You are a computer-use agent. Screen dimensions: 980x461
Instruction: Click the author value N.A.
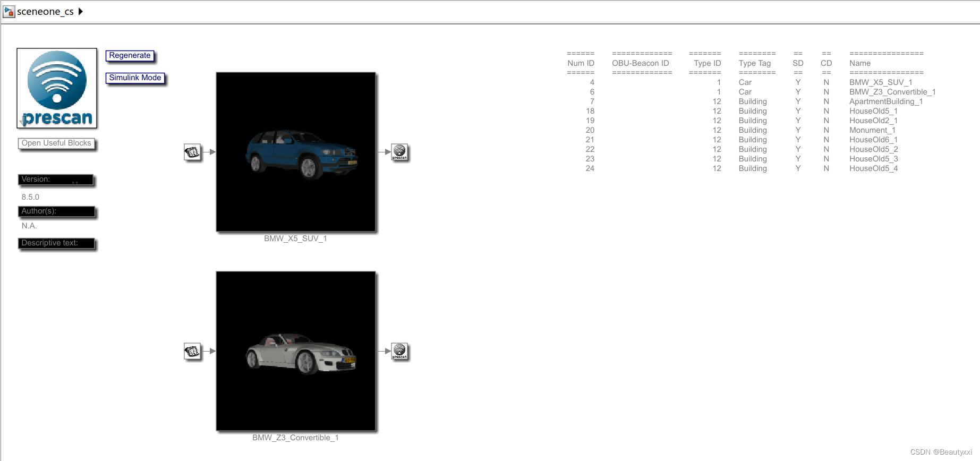[x=29, y=226]
